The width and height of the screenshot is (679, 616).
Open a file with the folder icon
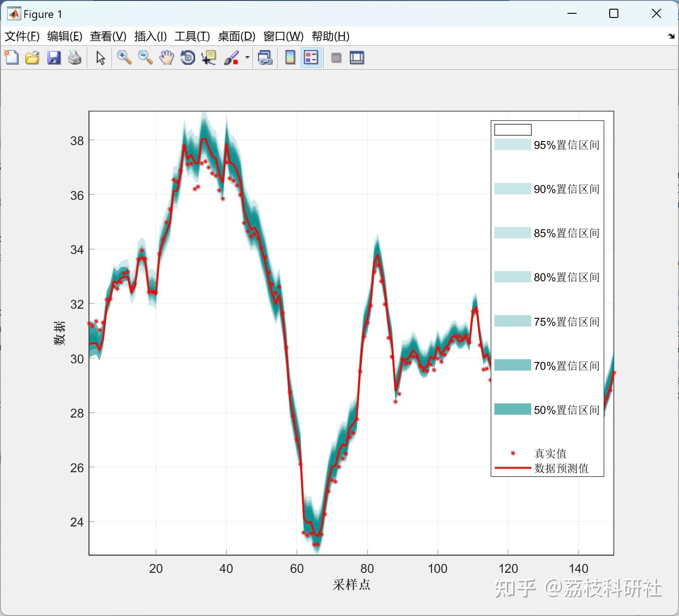pyautogui.click(x=32, y=58)
